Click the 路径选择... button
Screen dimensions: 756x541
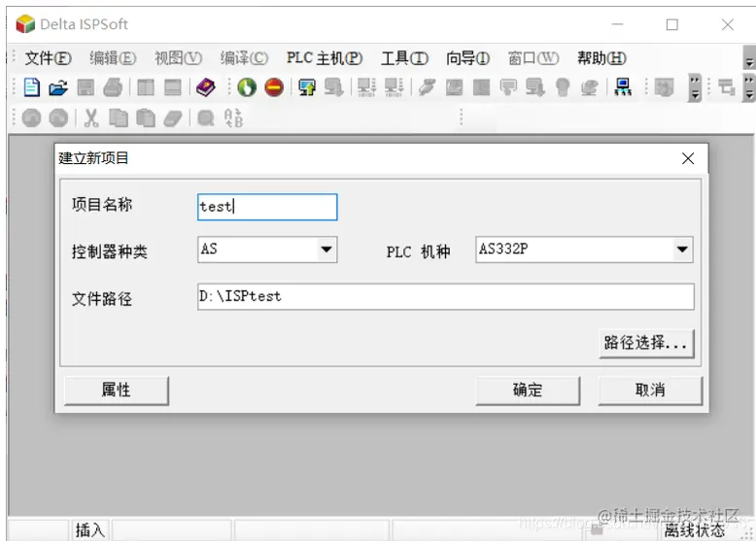(646, 343)
